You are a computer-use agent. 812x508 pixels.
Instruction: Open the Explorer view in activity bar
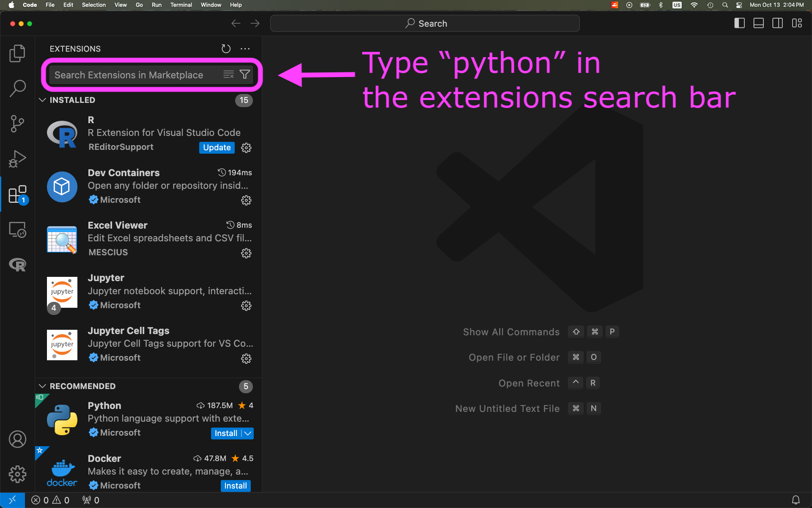coord(17,53)
